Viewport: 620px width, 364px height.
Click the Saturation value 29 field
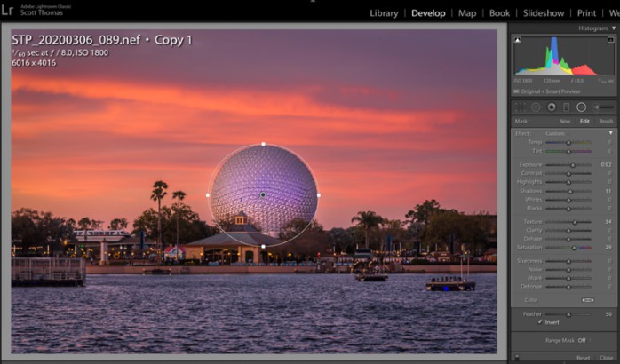(608, 248)
